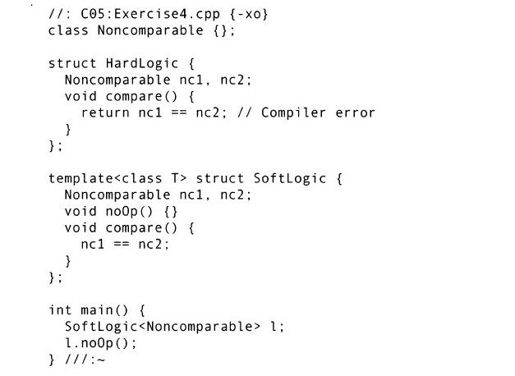Click the SoftLogic struct closing brace
Screen dimensions: 515x376
(x=55, y=277)
